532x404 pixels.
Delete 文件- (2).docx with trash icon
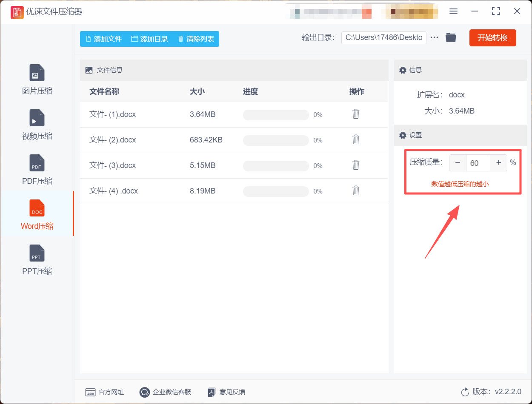[356, 140]
